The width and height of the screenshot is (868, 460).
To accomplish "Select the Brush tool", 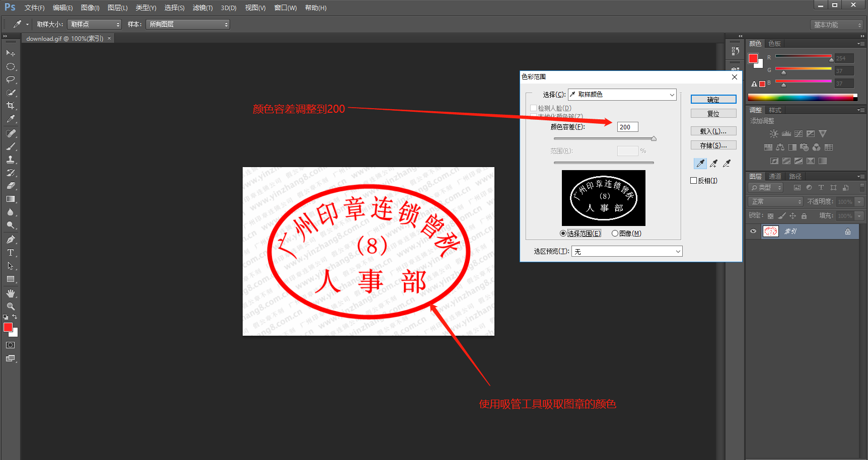I will [x=11, y=146].
